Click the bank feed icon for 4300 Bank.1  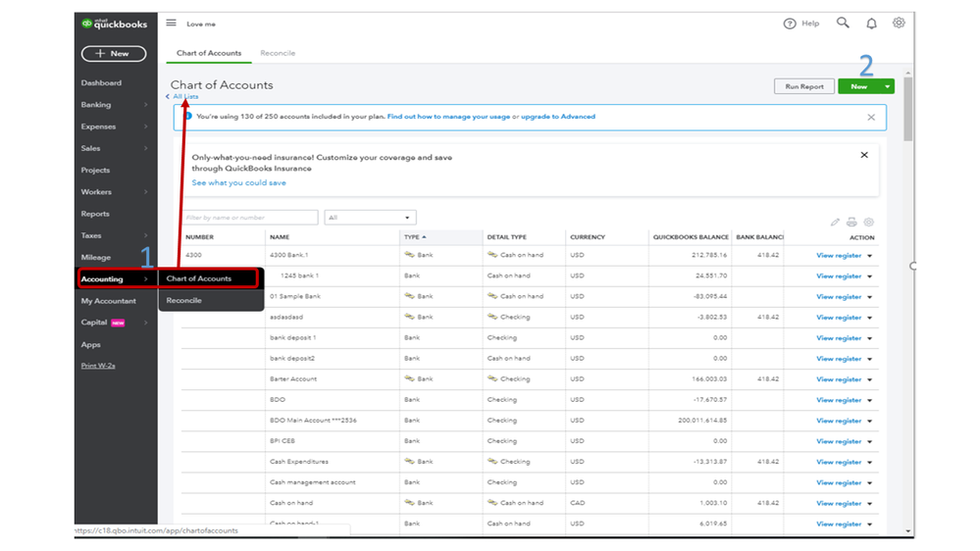[409, 254]
